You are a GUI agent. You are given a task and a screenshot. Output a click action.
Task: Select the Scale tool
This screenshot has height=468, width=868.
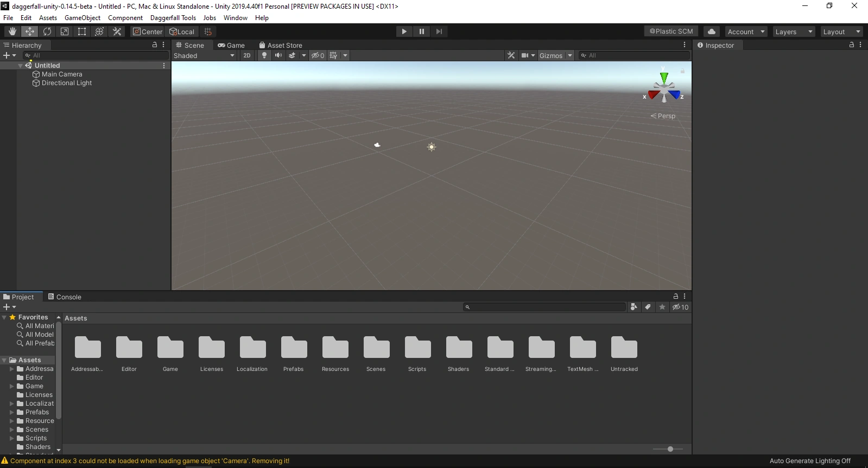pos(65,31)
